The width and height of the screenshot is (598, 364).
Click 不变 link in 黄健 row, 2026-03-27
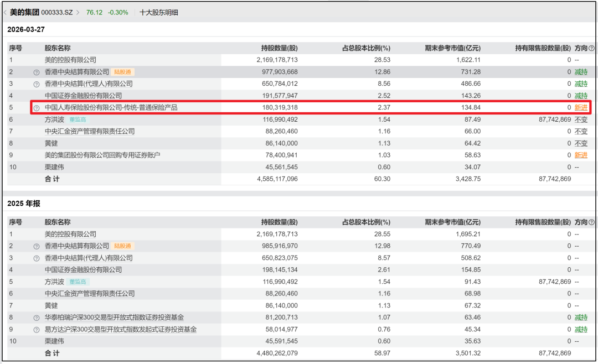tap(581, 143)
